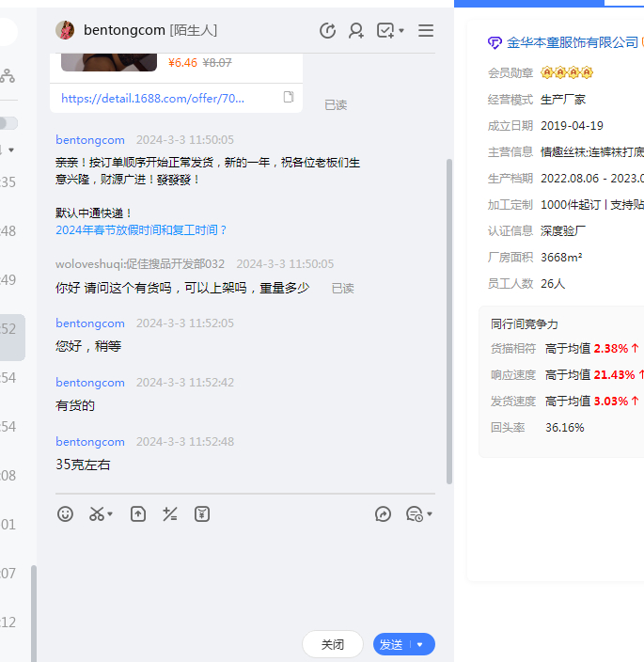Viewport: 644px width, 662px height.
Task: Select the screenshot scissors tool
Action: [x=97, y=513]
